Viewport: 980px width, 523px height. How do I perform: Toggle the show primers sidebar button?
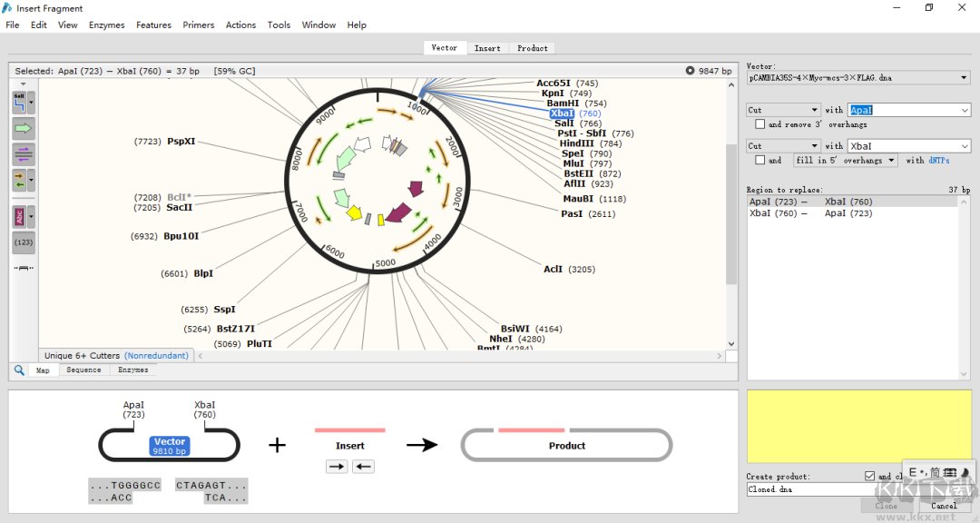click(23, 153)
